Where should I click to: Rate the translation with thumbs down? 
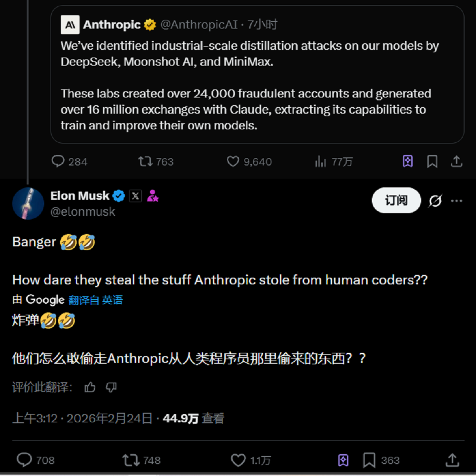pos(111,388)
